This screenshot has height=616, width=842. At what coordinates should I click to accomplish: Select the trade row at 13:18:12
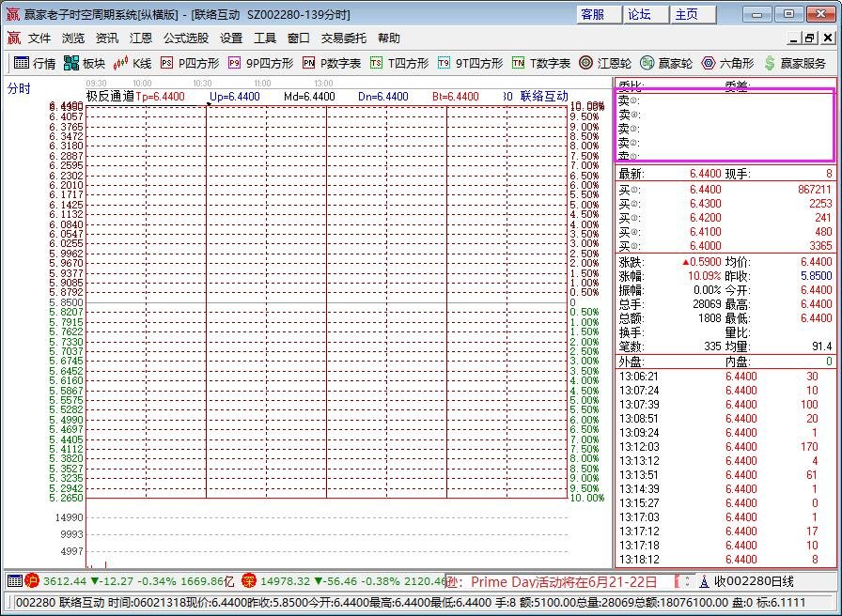click(725, 559)
